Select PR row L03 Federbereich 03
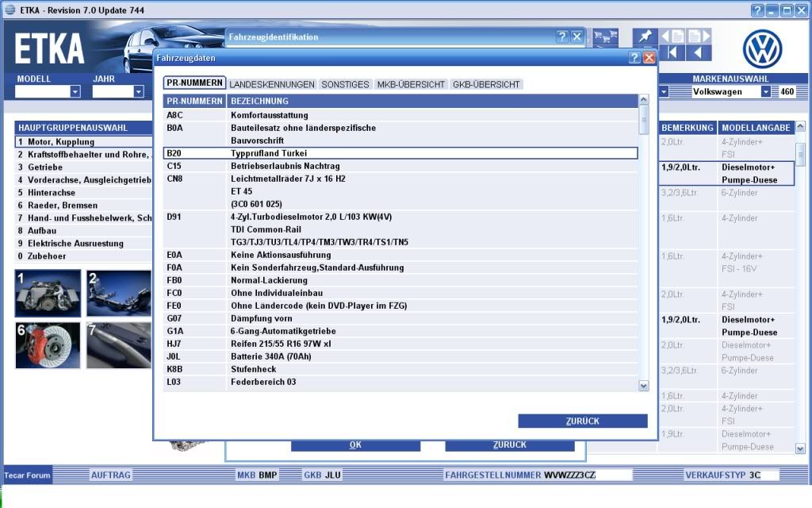The image size is (812, 508). pos(400,382)
